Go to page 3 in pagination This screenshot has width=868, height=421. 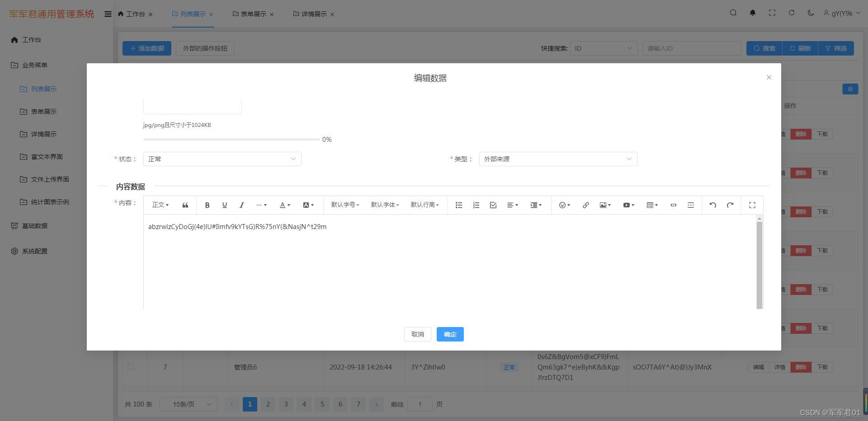tap(286, 404)
